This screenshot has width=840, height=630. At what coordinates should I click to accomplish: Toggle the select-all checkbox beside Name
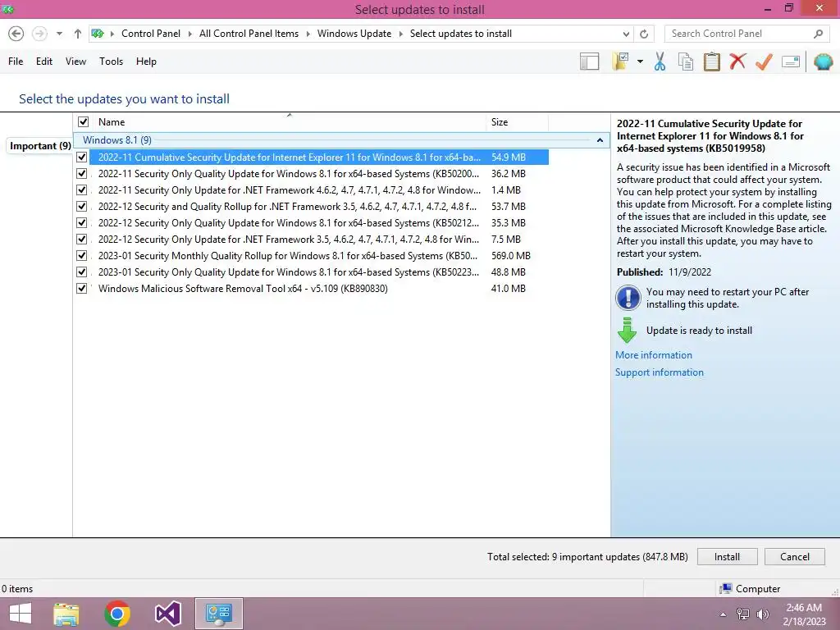click(x=83, y=121)
